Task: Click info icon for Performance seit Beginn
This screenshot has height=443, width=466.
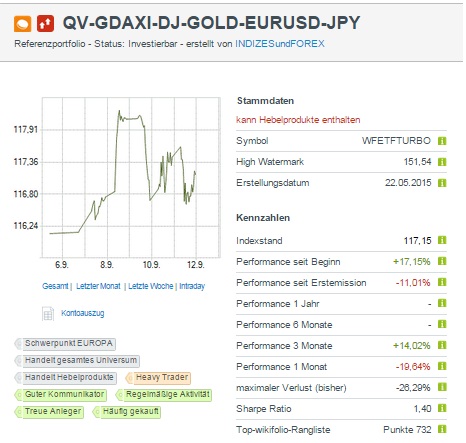Action: [442, 261]
